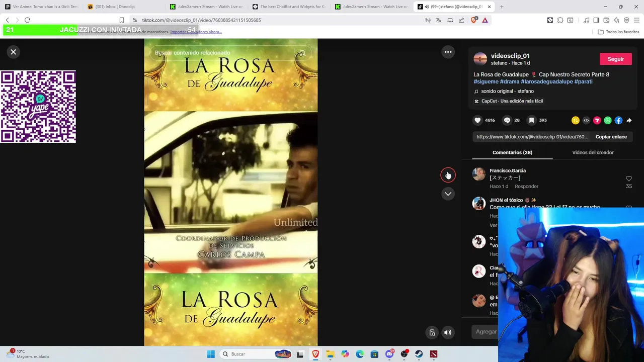Viewport: 644px width, 362px height.
Task: Open Steam from the taskbar
Action: point(419,354)
